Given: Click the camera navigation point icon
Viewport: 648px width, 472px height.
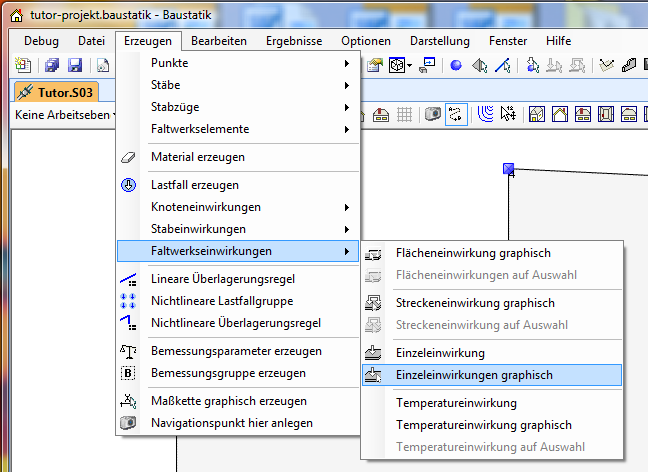Looking at the screenshot, I should pos(433,114).
